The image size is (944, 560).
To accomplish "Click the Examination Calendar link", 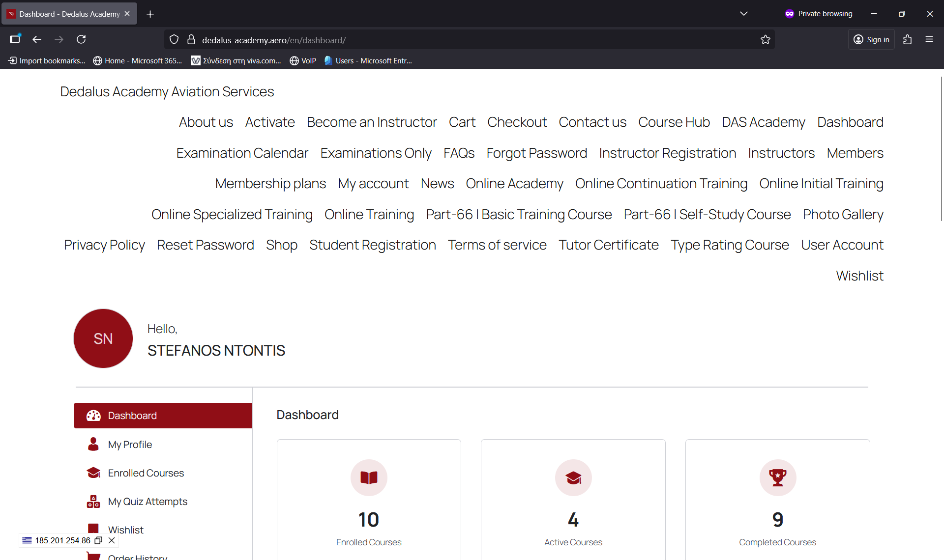I will click(242, 153).
